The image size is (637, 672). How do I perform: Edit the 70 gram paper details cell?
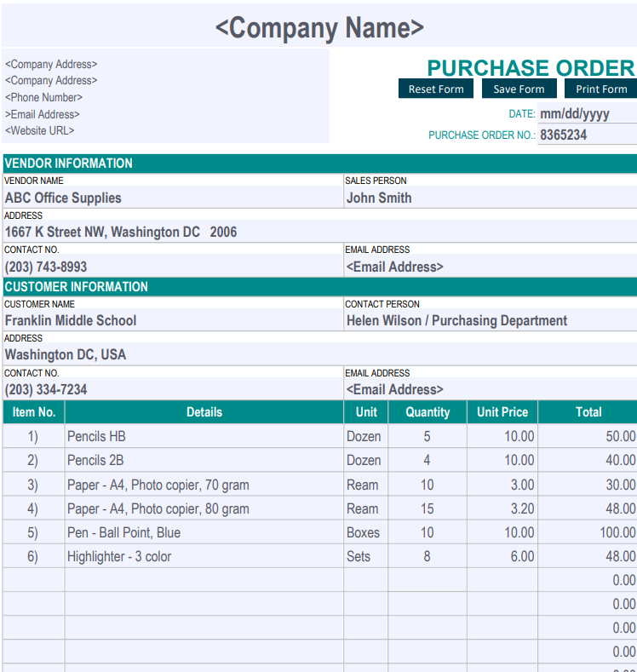click(204, 485)
